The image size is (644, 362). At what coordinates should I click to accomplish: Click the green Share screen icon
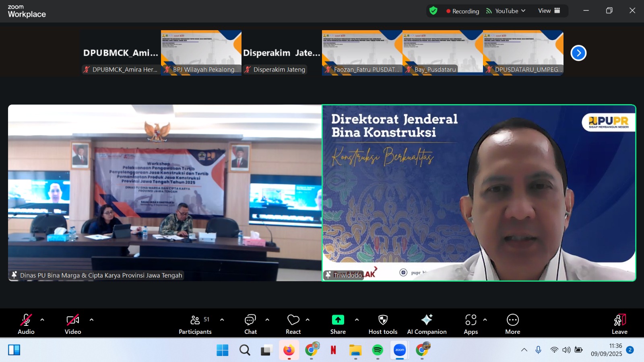338,320
